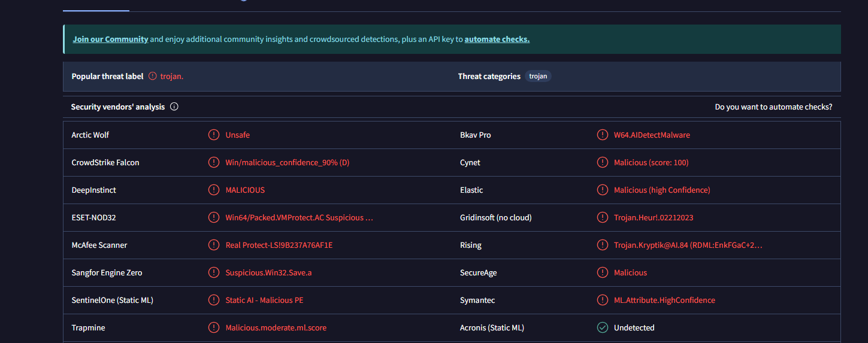Click the Cynet vendor name
This screenshot has height=343, width=868.
click(470, 162)
